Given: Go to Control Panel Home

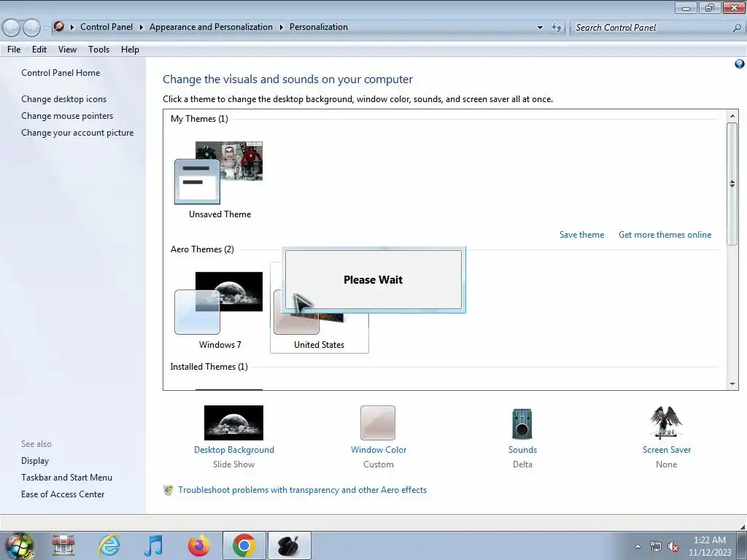Looking at the screenshot, I should click(61, 73).
